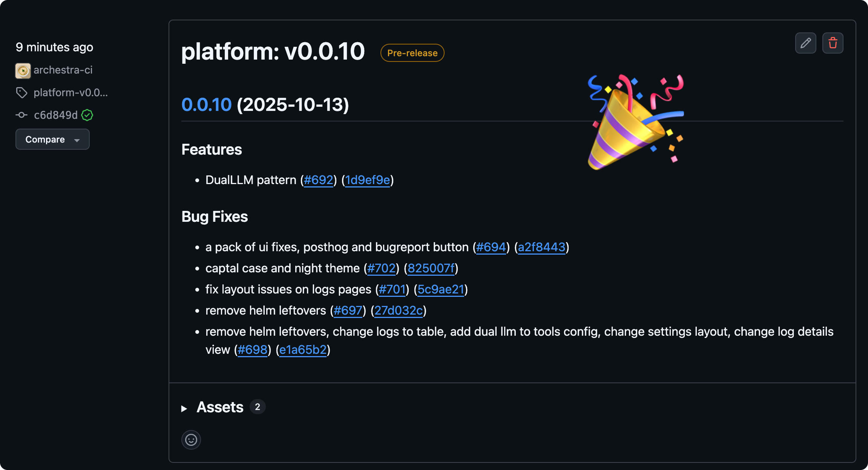Viewport: 868px width, 470px height.
Task: Click the 9 minutes ago timestamp
Action: [54, 47]
